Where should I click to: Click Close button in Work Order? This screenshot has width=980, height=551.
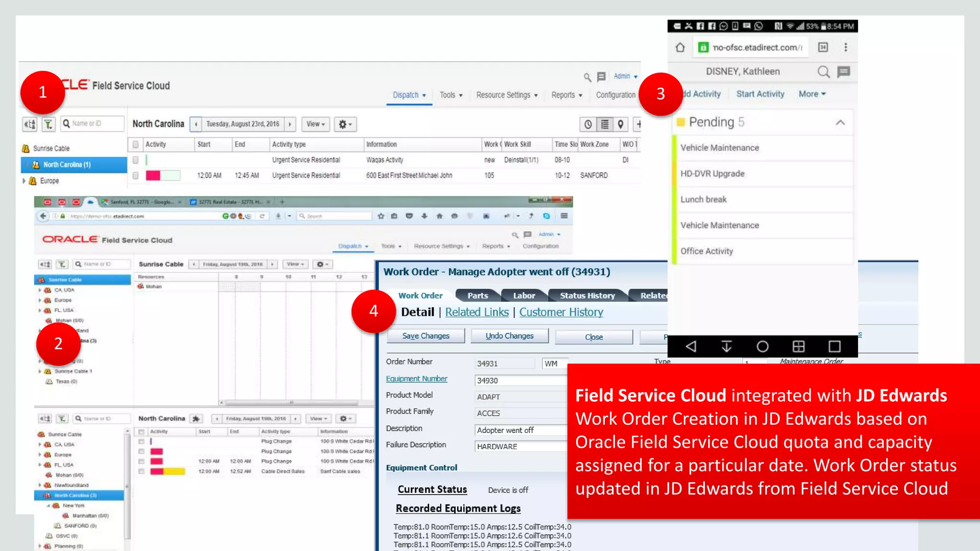594,337
